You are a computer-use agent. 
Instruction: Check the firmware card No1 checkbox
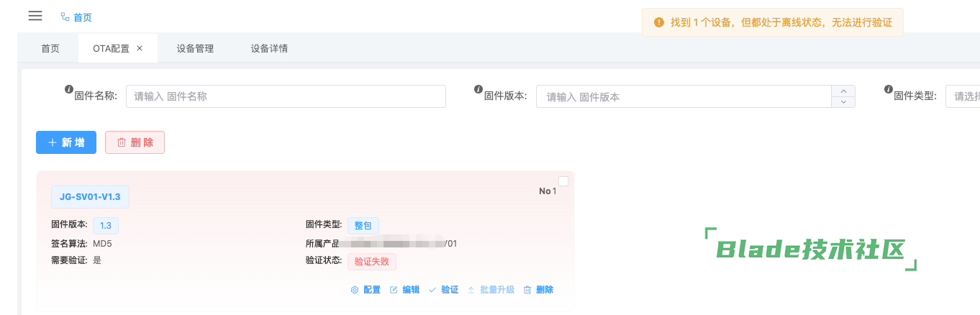(x=563, y=181)
